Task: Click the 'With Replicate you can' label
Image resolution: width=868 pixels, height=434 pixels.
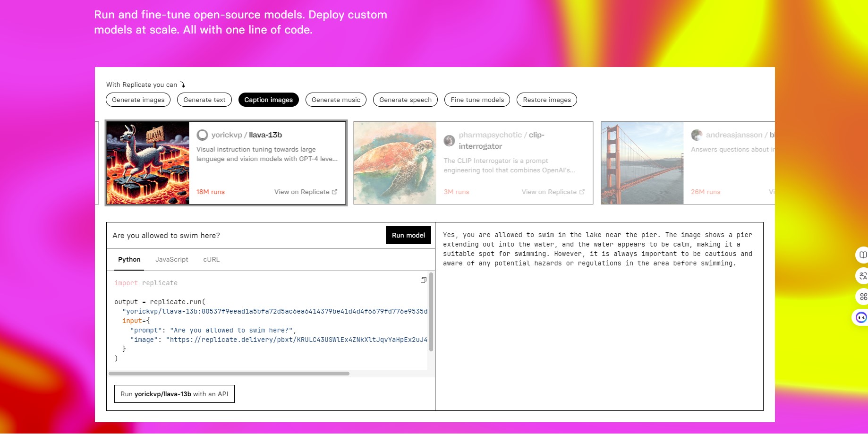Action: coord(142,85)
